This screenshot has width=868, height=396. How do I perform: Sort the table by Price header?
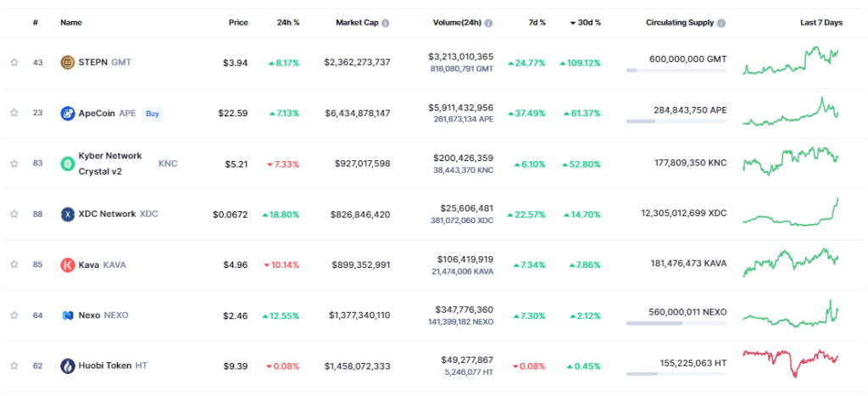238,23
